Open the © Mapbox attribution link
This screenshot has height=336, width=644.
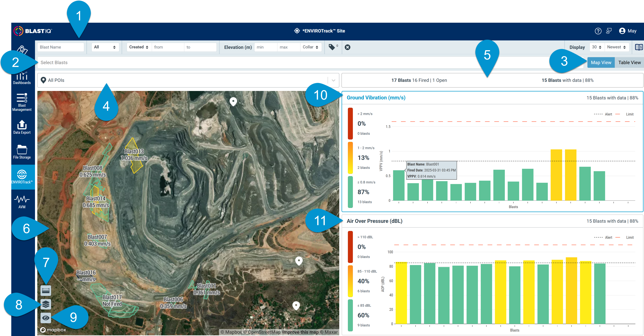231,332
